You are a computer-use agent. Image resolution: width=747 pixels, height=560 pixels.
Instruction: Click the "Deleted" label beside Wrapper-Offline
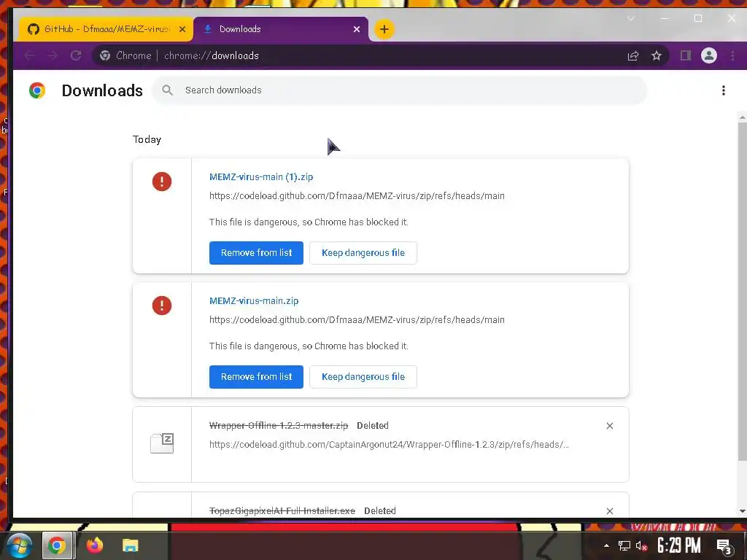373,426
